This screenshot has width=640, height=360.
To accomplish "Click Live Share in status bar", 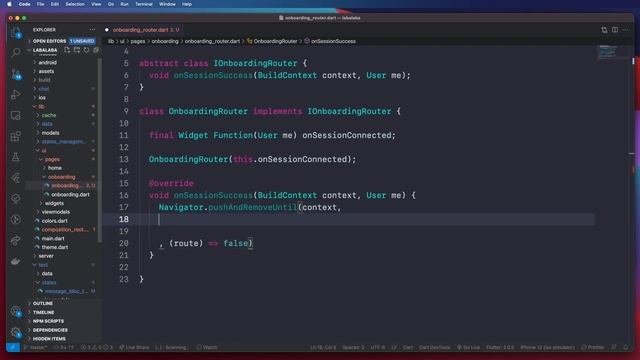I will pos(134,347).
